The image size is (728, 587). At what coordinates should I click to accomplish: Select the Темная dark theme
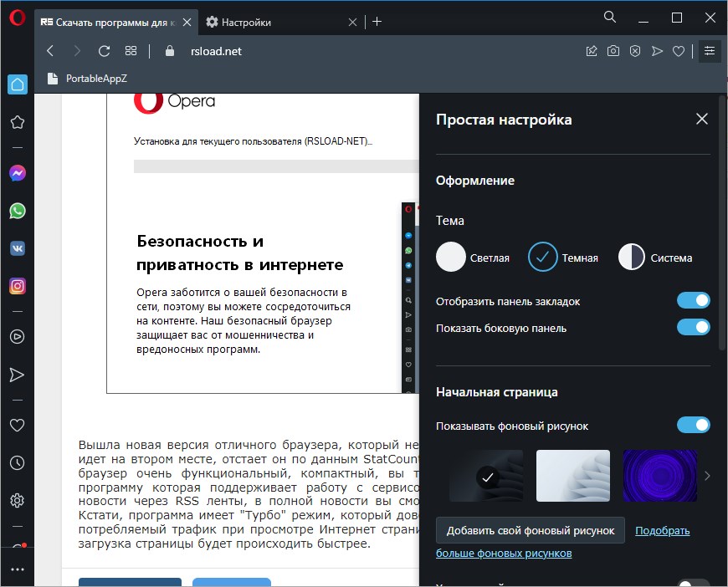tap(543, 257)
